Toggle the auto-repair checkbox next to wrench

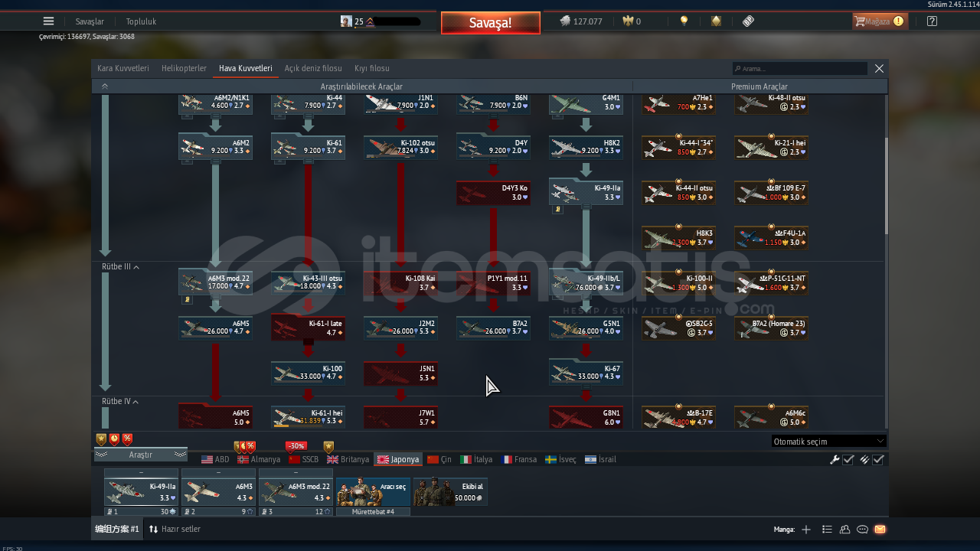(848, 459)
